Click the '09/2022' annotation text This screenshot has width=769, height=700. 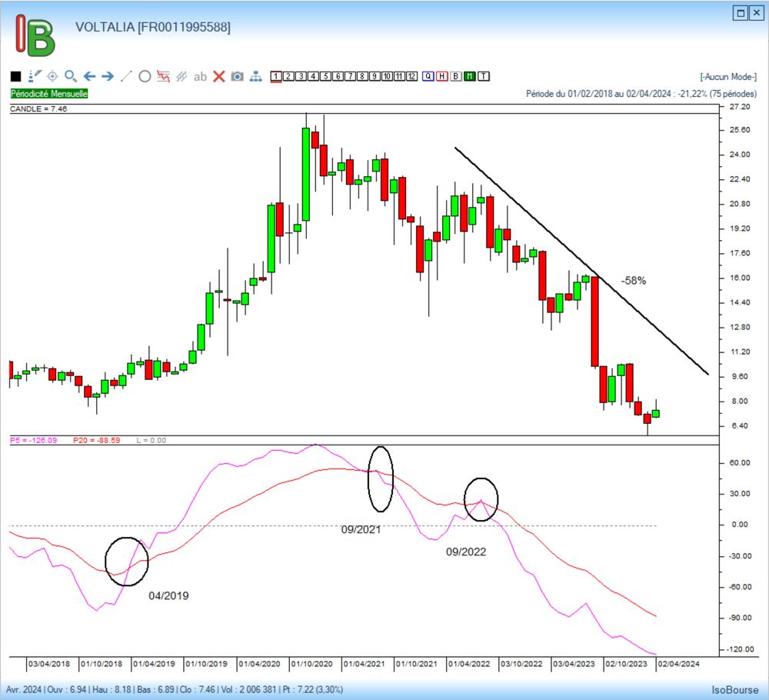tap(466, 552)
